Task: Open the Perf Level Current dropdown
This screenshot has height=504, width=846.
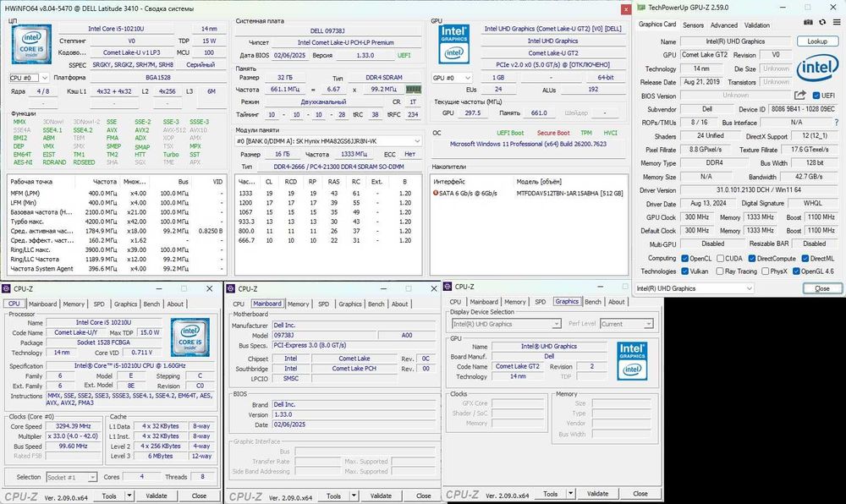Action: 626,324
